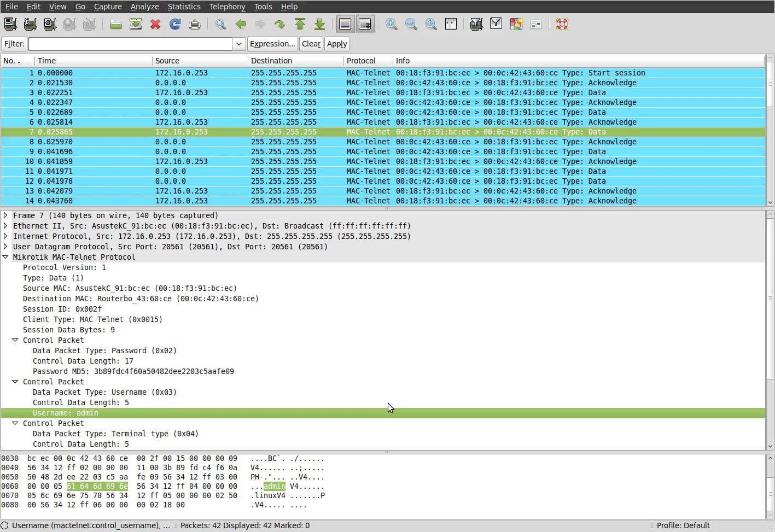Sort packets by Source column header

[200, 61]
